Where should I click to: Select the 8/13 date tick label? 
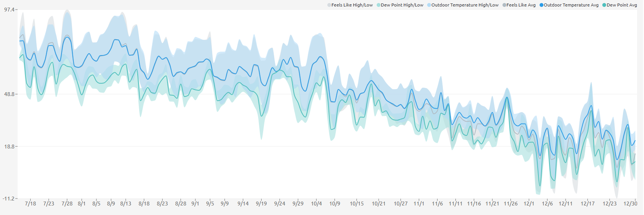125,204
